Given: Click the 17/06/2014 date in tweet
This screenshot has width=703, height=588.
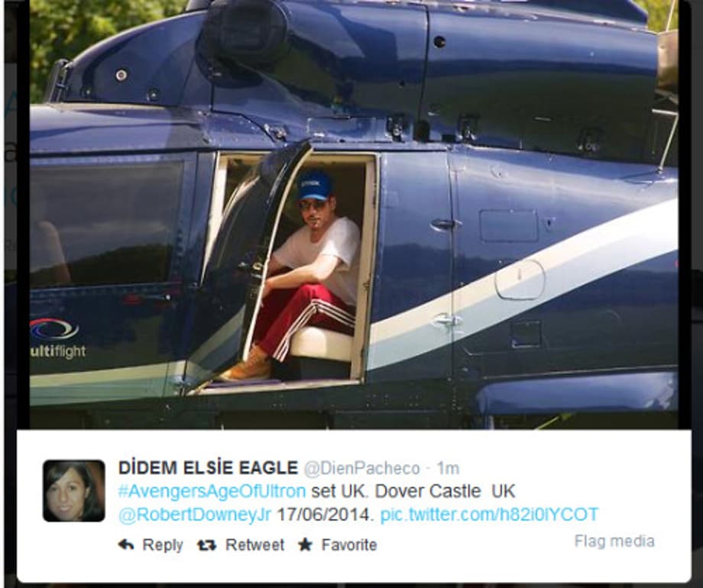Looking at the screenshot, I should click(x=325, y=515).
